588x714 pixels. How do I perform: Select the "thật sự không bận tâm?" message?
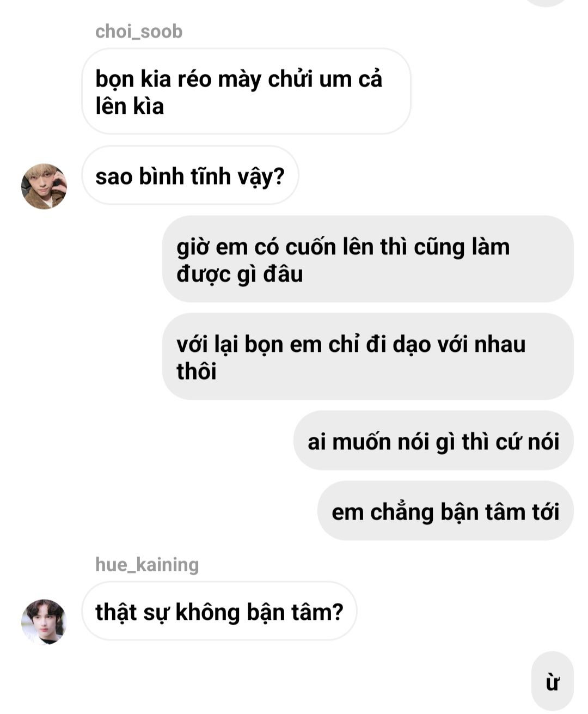pyautogui.click(x=219, y=611)
